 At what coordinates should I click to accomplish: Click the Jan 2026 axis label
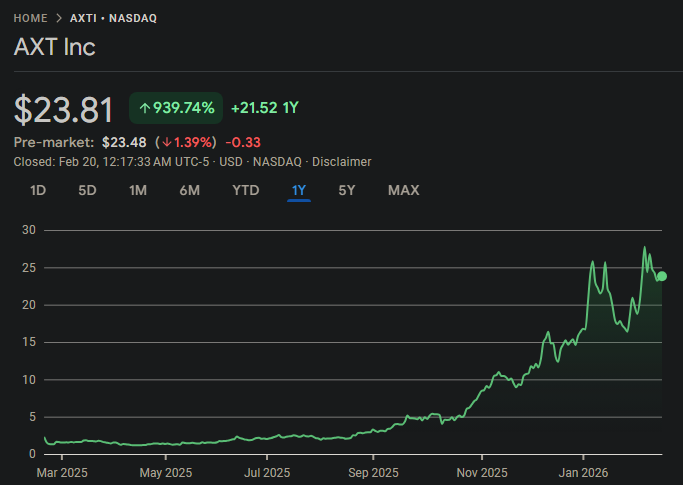[583, 473]
